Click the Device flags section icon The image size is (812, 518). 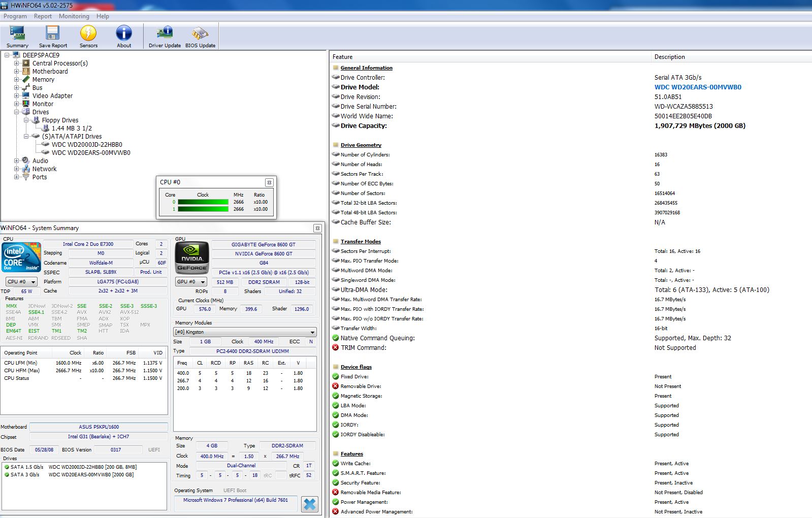pyautogui.click(x=336, y=367)
